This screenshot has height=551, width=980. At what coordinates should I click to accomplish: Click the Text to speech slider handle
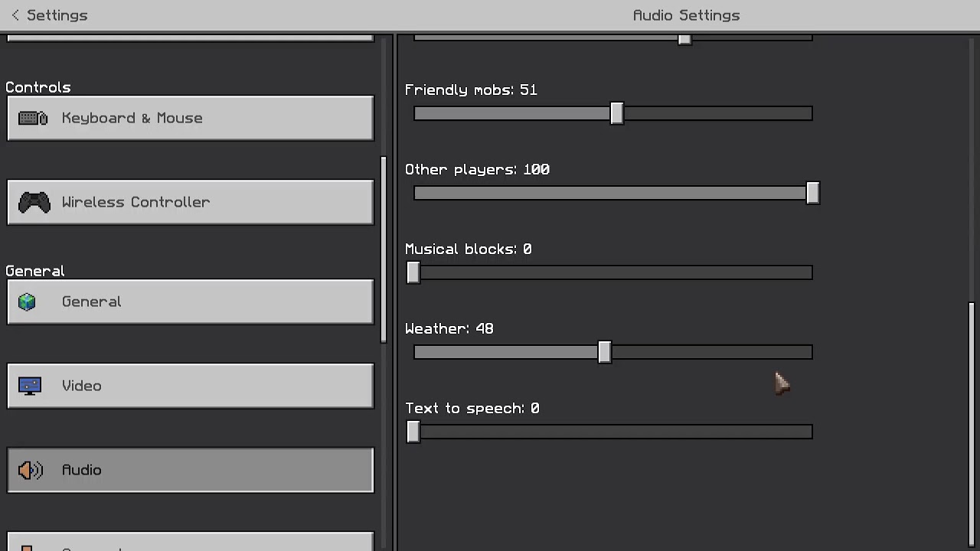coord(413,432)
